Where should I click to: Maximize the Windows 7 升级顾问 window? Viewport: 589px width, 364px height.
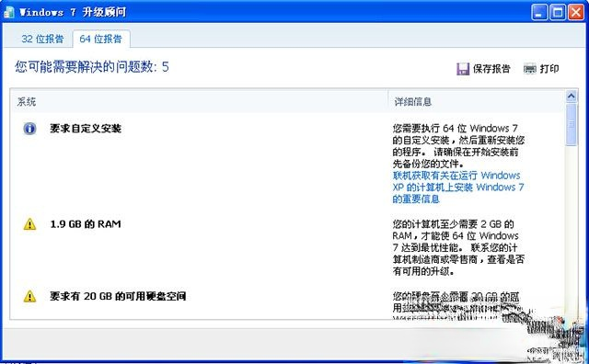coord(558,12)
